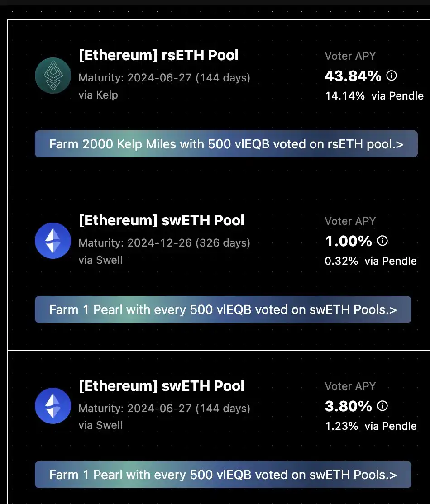Click the "via Kelp" label
Screen dimensions: 430x504
[x=98, y=95]
